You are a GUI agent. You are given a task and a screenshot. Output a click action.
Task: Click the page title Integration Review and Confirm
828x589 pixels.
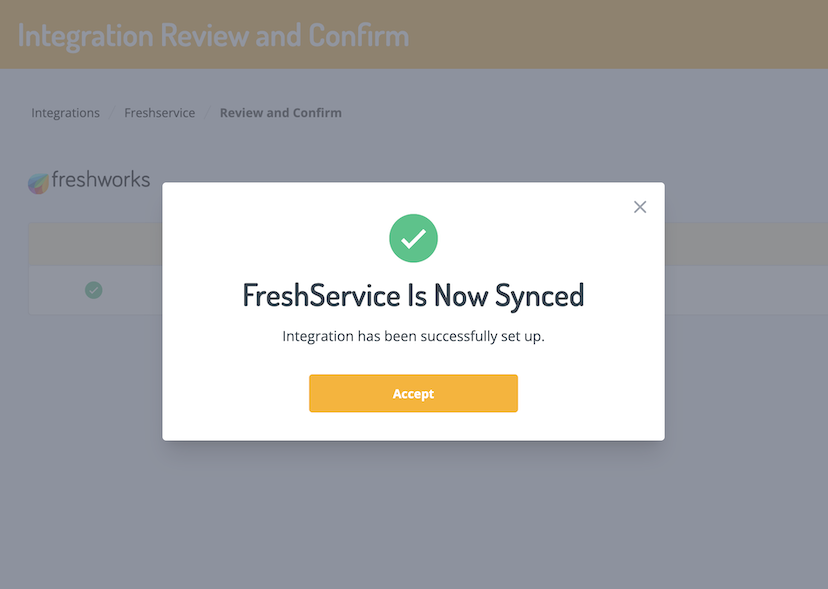coord(212,34)
